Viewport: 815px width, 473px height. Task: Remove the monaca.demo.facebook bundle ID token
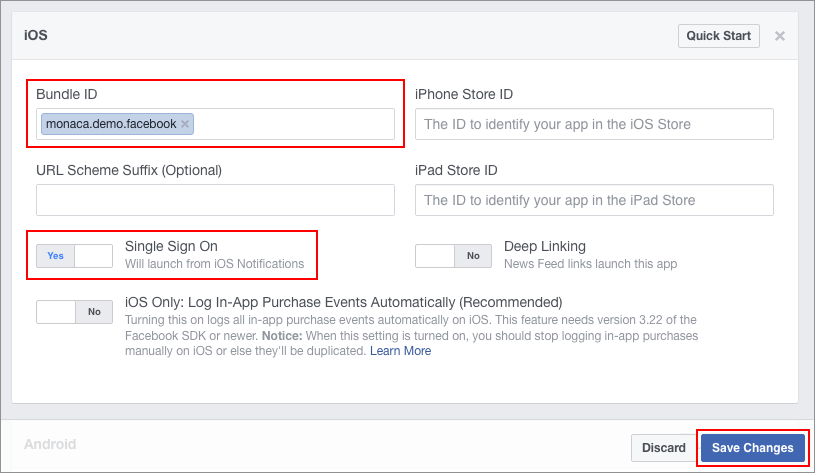point(185,124)
